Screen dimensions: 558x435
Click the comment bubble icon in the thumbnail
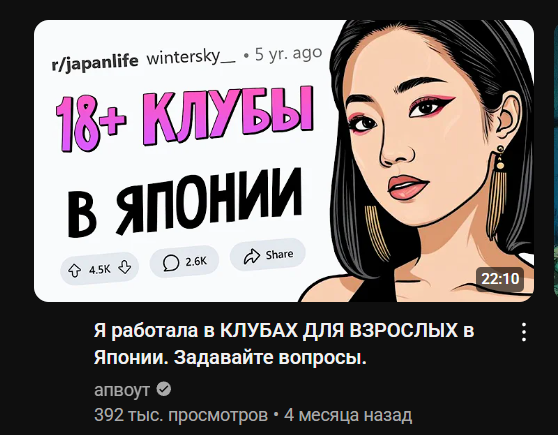click(x=170, y=263)
